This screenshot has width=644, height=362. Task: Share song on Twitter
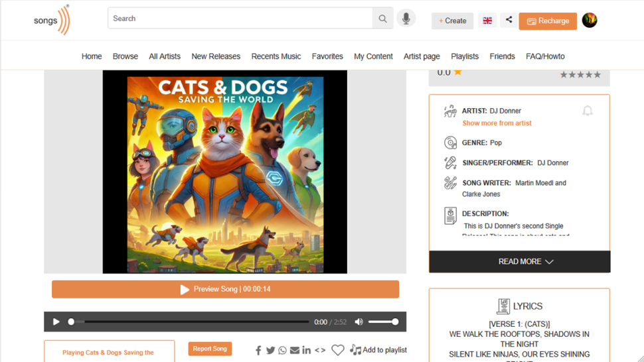pos(270,350)
